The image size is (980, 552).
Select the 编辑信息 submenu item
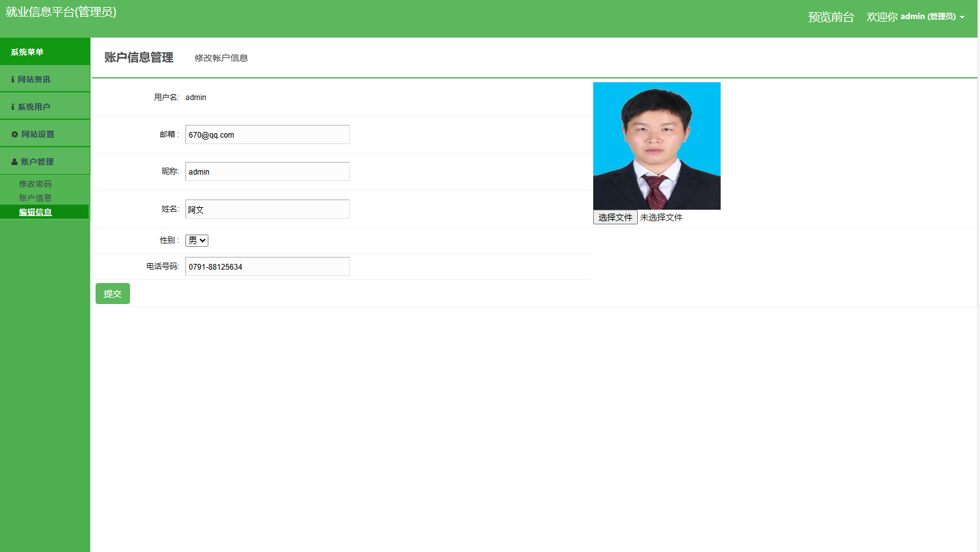(x=44, y=212)
